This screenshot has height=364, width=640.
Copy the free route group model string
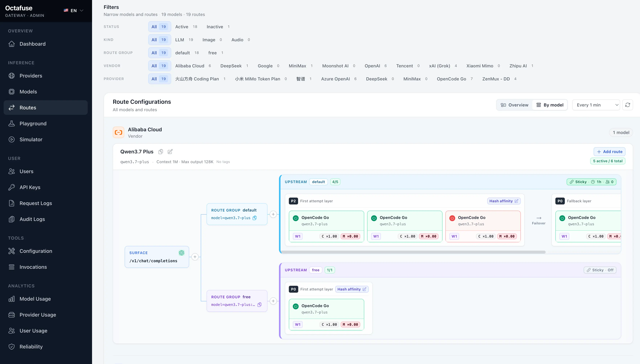(260, 304)
